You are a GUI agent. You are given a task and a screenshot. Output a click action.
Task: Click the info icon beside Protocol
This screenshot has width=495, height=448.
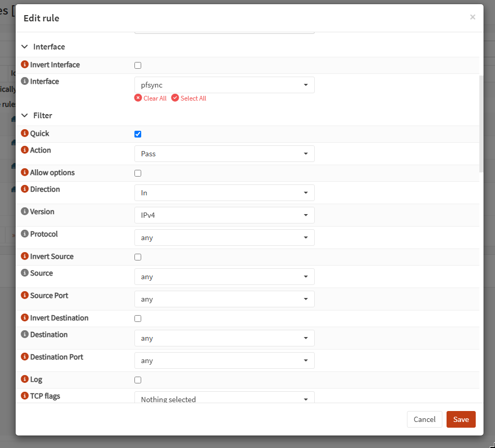[24, 233]
